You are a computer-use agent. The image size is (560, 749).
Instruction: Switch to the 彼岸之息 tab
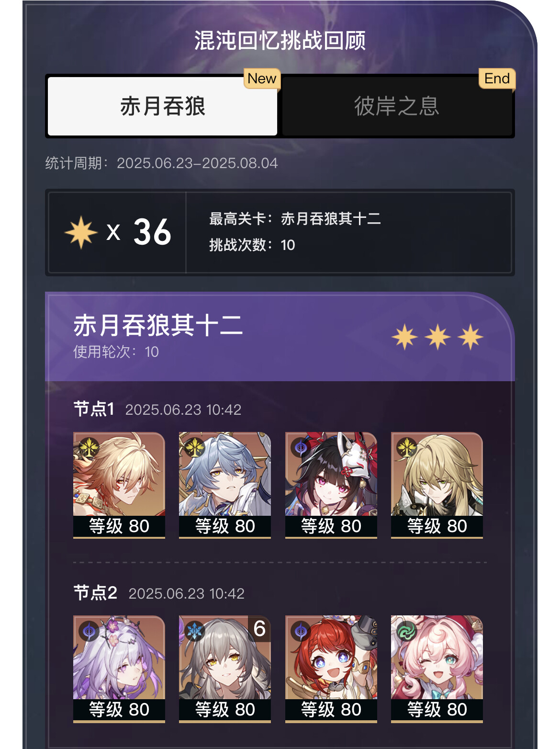[x=397, y=106]
